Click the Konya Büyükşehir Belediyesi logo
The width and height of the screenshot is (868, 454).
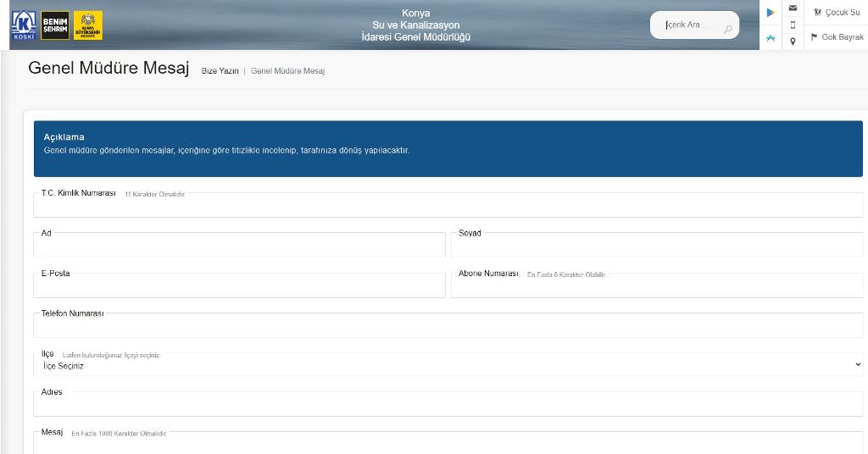coord(88,25)
